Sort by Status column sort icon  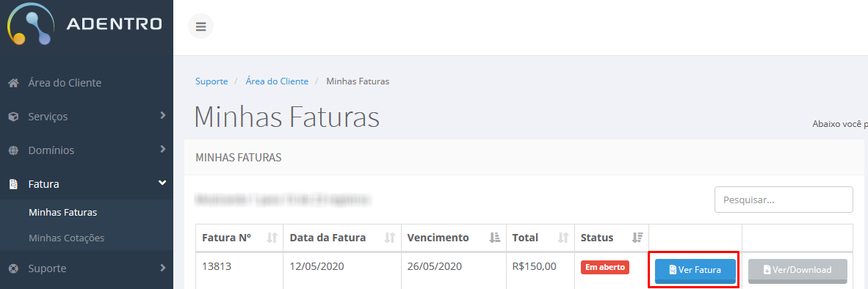tap(637, 238)
